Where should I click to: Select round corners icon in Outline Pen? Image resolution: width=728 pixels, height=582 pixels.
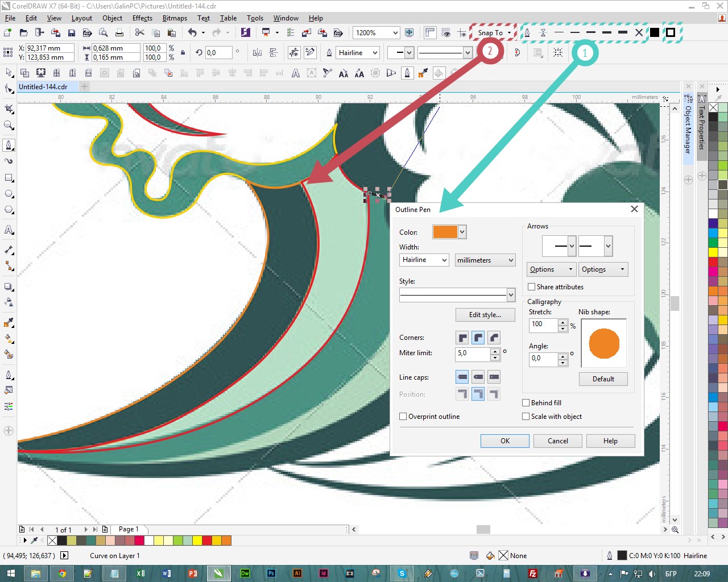[x=478, y=338]
